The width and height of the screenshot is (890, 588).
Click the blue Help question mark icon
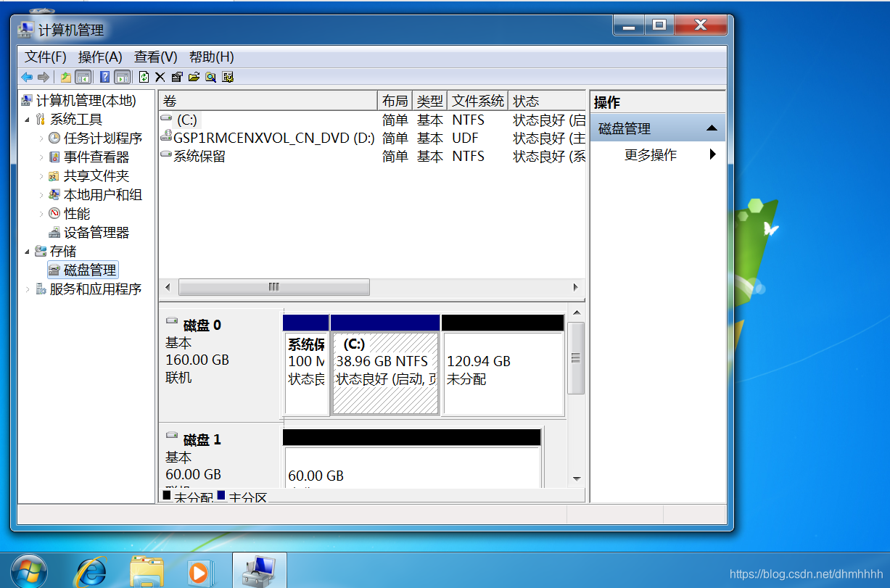tap(105, 77)
